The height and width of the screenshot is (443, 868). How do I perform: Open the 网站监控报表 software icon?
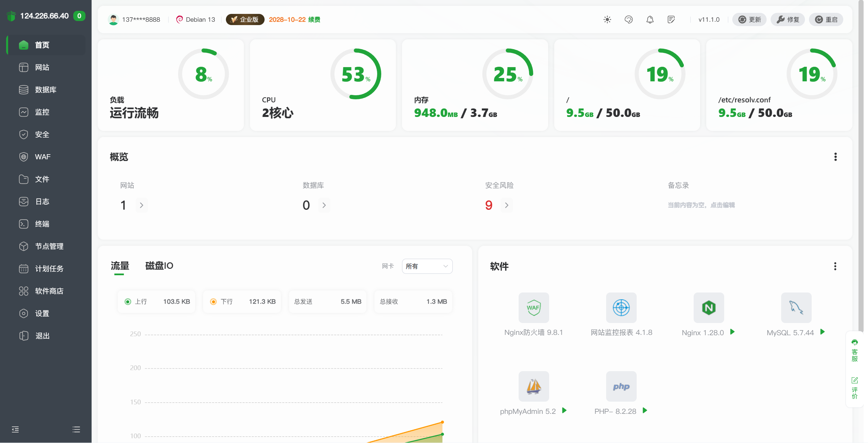click(x=621, y=308)
